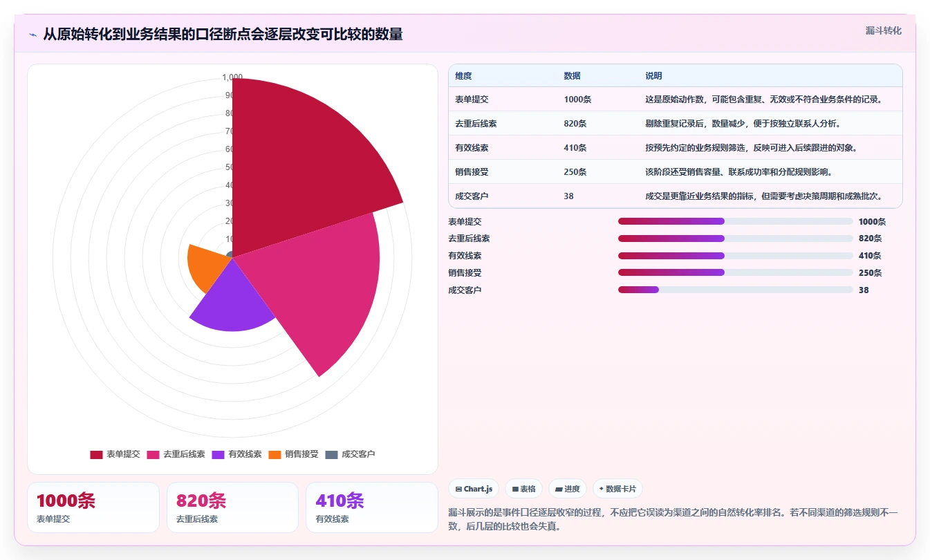
Task: Click the 820条 去重后线索 data card
Action: point(232,507)
